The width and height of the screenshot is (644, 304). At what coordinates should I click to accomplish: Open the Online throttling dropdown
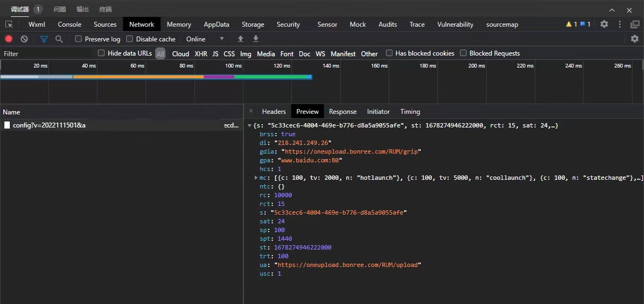pos(205,39)
